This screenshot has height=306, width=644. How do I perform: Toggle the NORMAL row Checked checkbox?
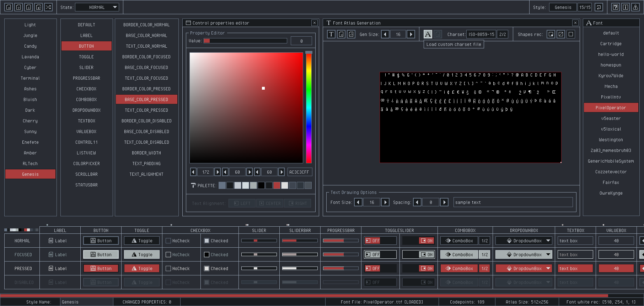click(207, 241)
